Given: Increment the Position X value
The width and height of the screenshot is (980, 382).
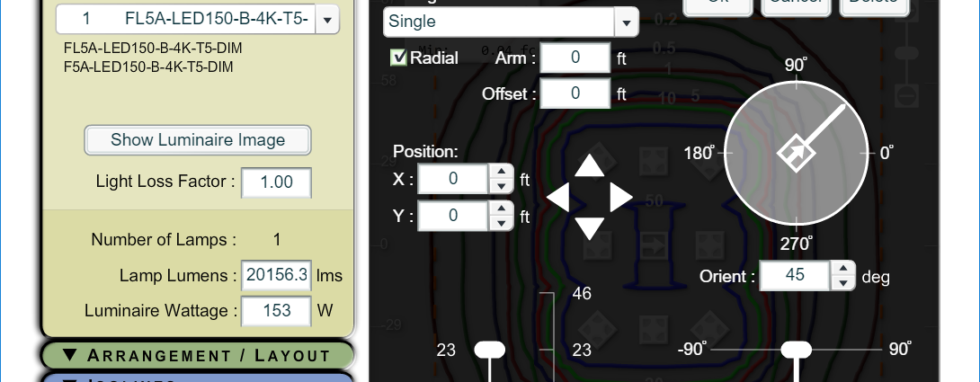Looking at the screenshot, I should (x=501, y=173).
